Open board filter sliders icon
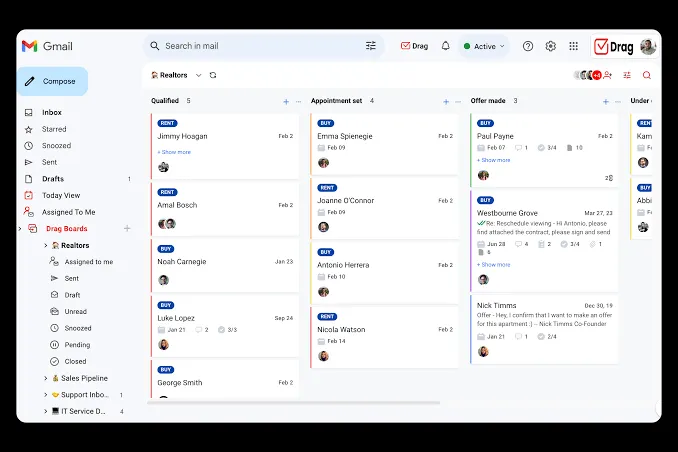Viewport: 678px width, 452px height. (627, 75)
